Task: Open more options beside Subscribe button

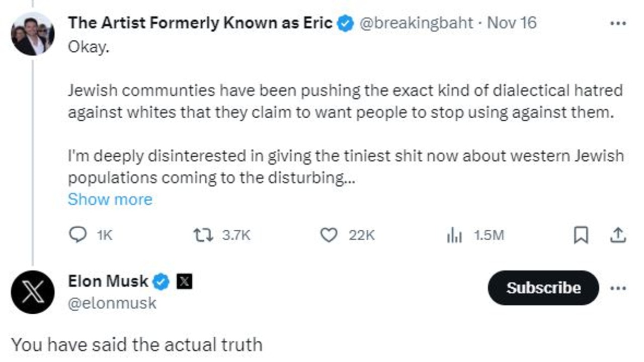Action: click(x=618, y=288)
